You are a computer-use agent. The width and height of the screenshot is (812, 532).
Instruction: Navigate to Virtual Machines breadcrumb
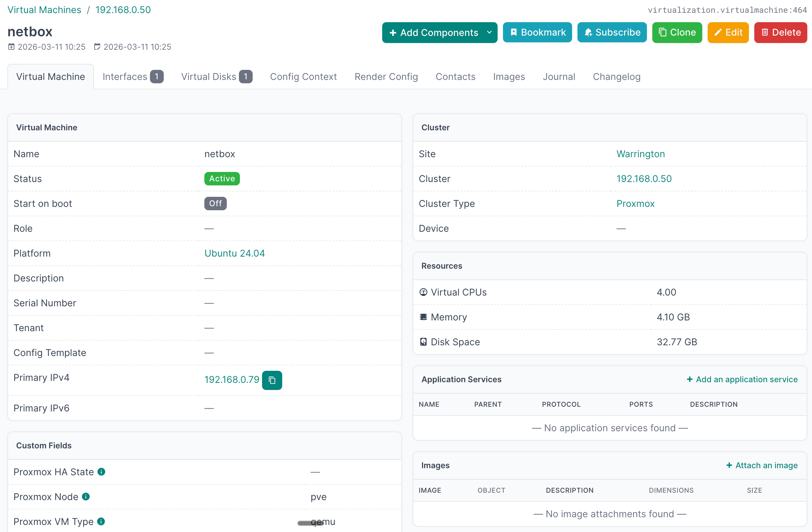tap(44, 9)
